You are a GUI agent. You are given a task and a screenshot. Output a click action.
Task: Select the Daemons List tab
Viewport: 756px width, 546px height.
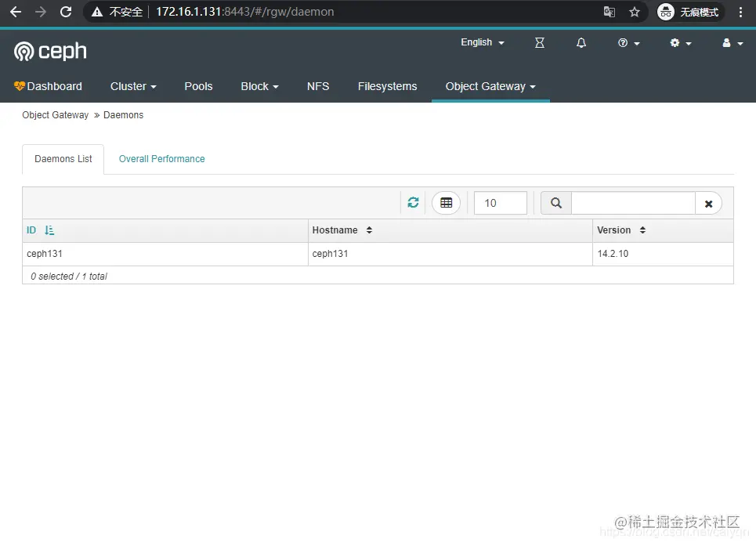pyautogui.click(x=63, y=159)
